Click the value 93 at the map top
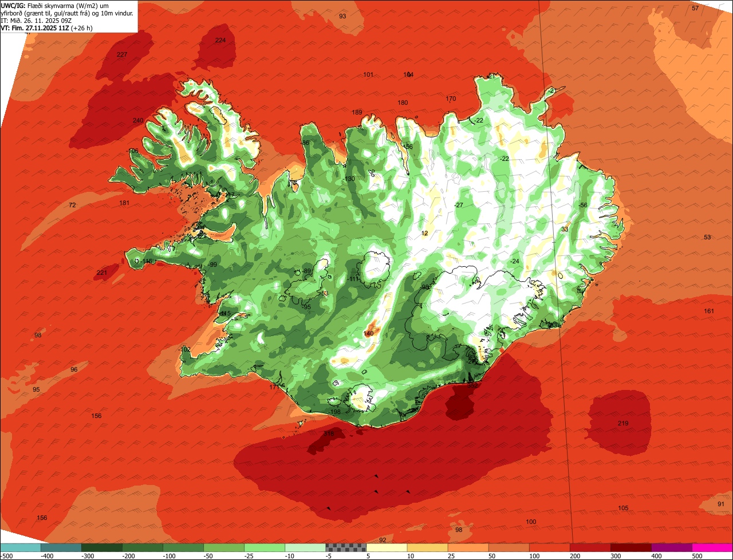The image size is (733, 560). click(x=342, y=16)
